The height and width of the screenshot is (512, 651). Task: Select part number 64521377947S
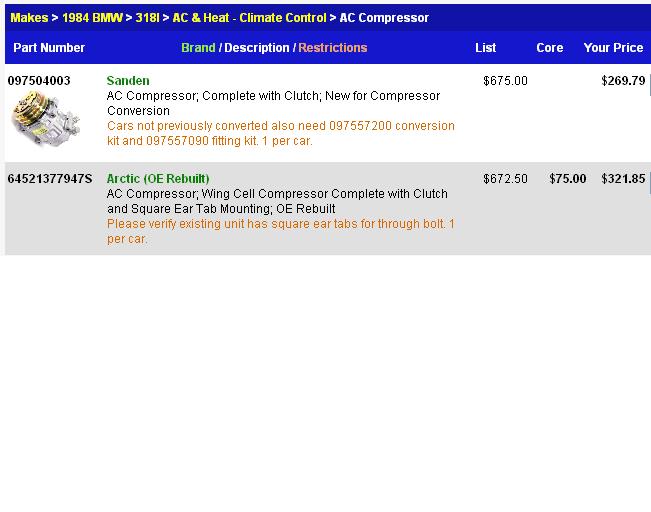[50, 179]
